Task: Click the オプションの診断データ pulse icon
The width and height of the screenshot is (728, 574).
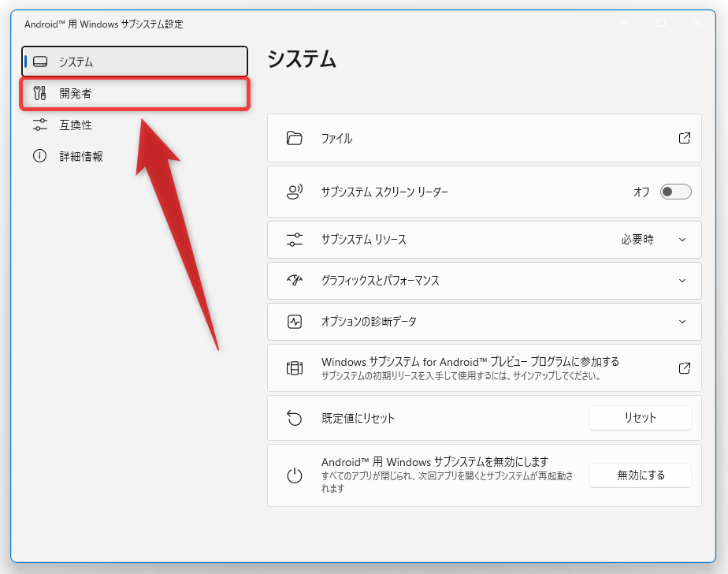Action: (295, 321)
